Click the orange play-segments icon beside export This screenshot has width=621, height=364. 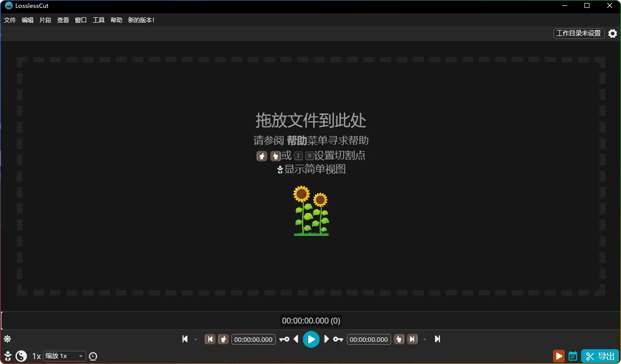click(558, 356)
